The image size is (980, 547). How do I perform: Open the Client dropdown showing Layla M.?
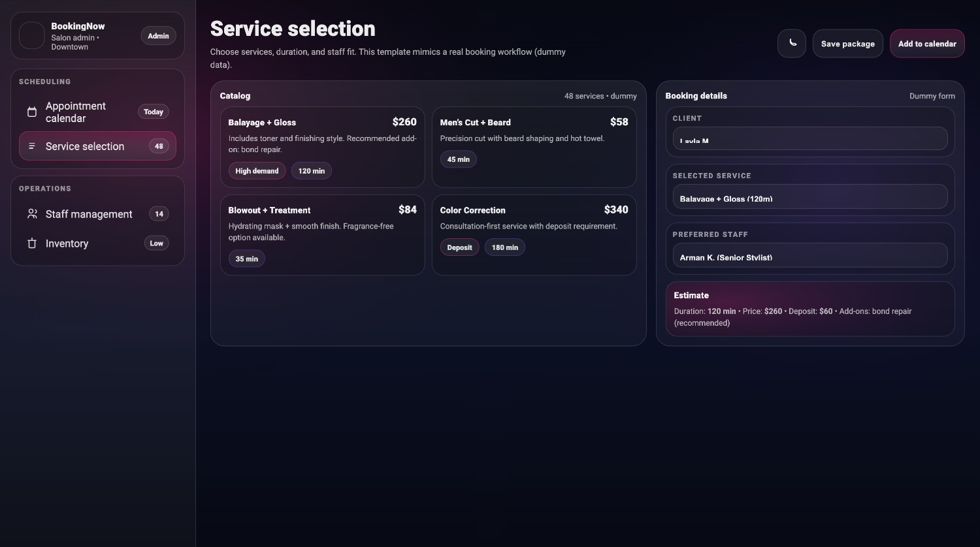click(809, 138)
